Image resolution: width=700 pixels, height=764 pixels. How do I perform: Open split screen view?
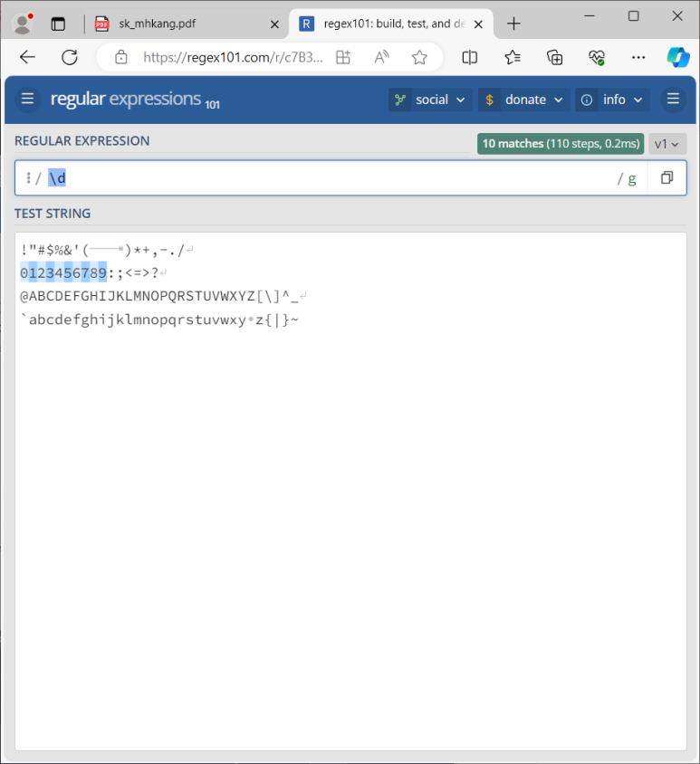pos(469,58)
